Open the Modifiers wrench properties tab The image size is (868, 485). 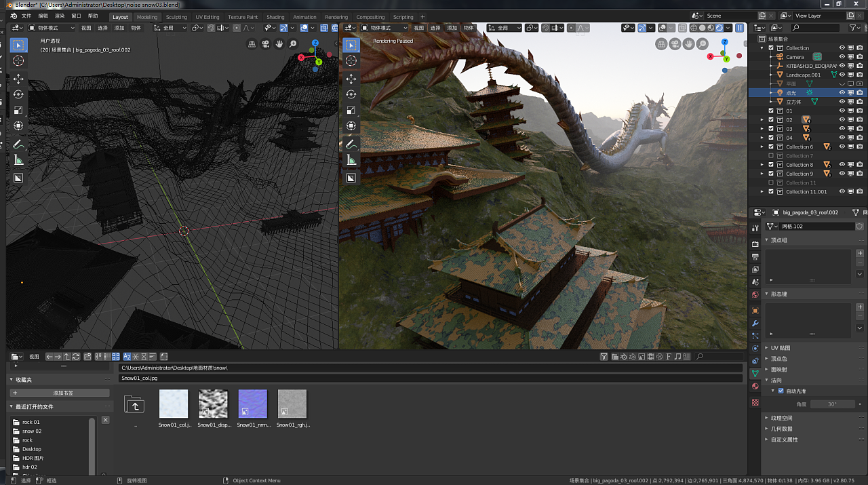(755, 323)
